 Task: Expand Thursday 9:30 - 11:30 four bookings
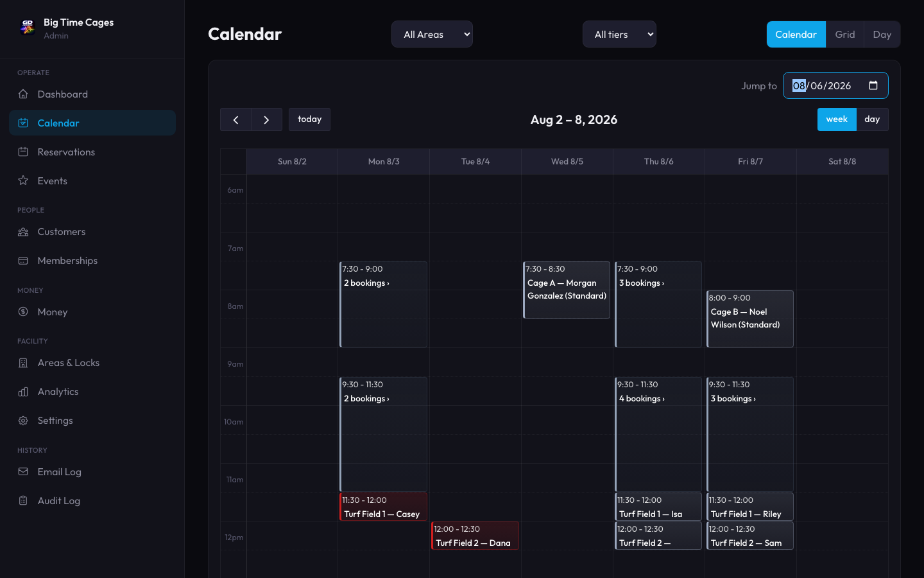[x=658, y=434]
